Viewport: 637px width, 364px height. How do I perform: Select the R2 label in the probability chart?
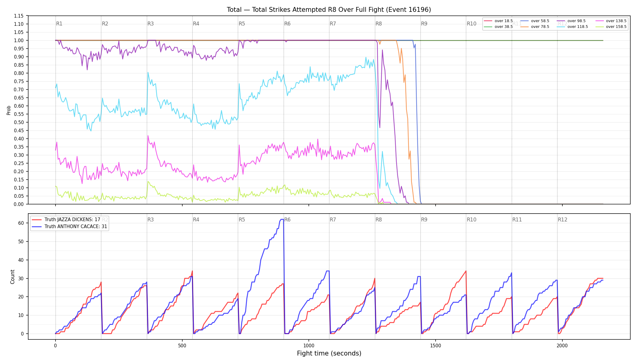[105, 24]
